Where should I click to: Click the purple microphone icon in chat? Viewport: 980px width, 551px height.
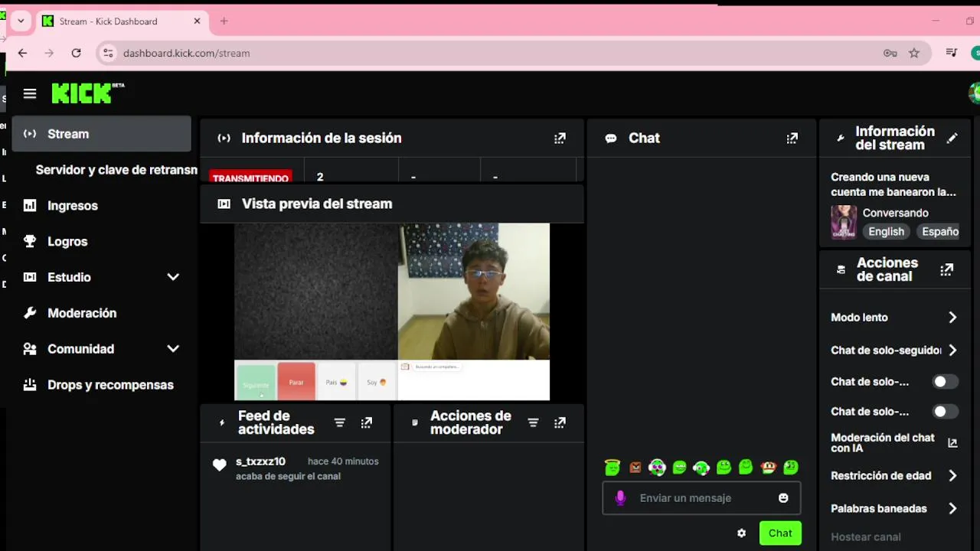[621, 498]
